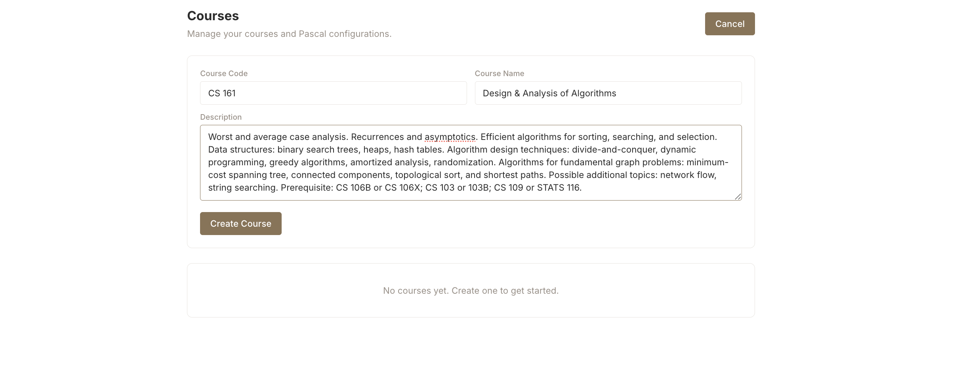The width and height of the screenshot is (980, 371).
Task: Click "greedy algorithms" in the Description text
Action: coord(307,163)
